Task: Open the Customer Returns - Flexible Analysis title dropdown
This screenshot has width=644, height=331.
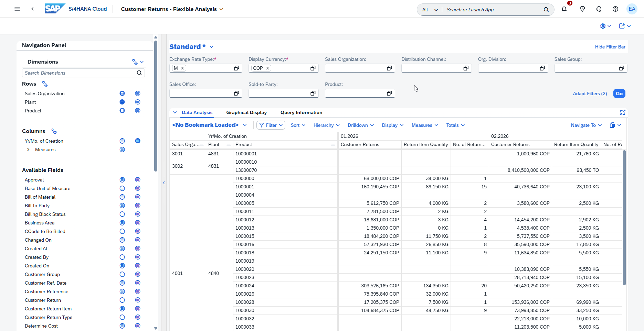Action: click(222, 9)
